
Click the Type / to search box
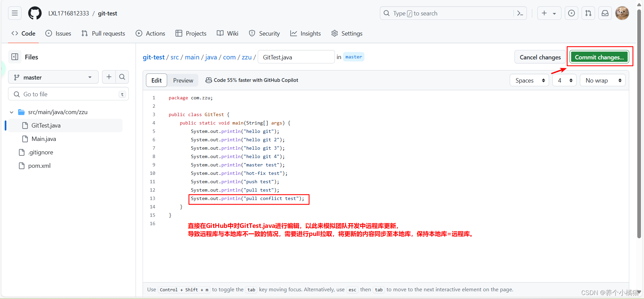[x=453, y=13]
